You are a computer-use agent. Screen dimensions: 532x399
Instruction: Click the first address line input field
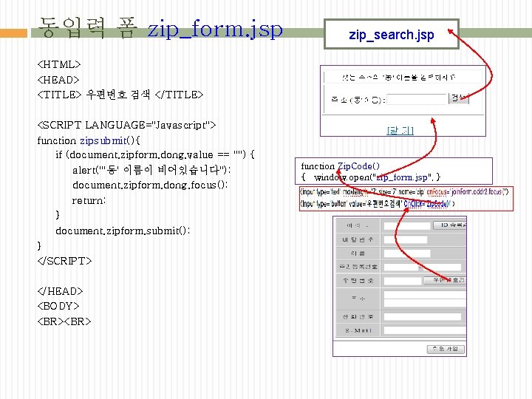425,295
